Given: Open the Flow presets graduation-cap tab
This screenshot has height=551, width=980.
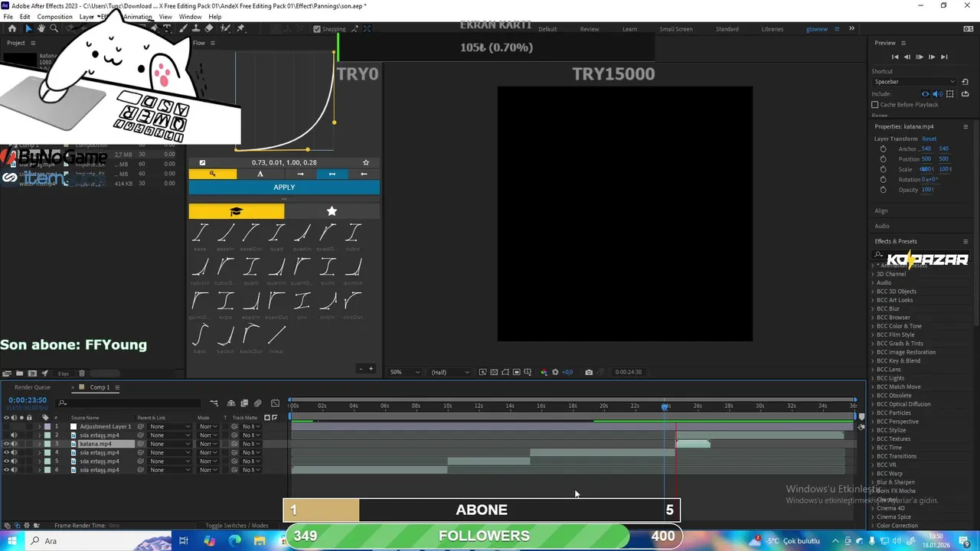Looking at the screenshot, I should (237, 211).
